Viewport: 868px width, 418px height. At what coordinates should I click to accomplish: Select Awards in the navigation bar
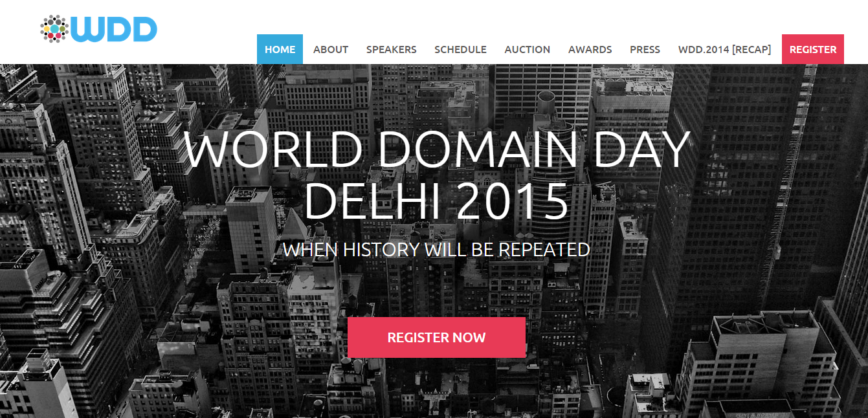590,49
